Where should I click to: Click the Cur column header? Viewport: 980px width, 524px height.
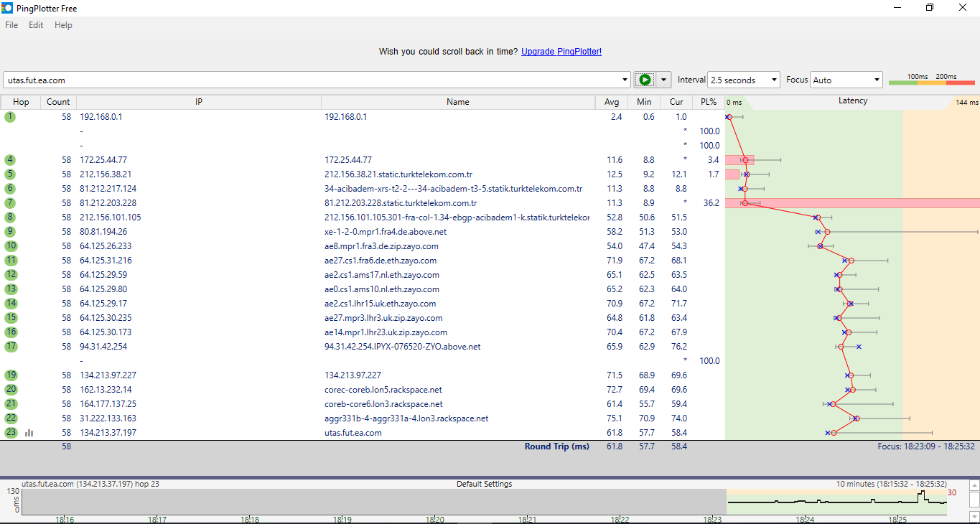(x=676, y=102)
